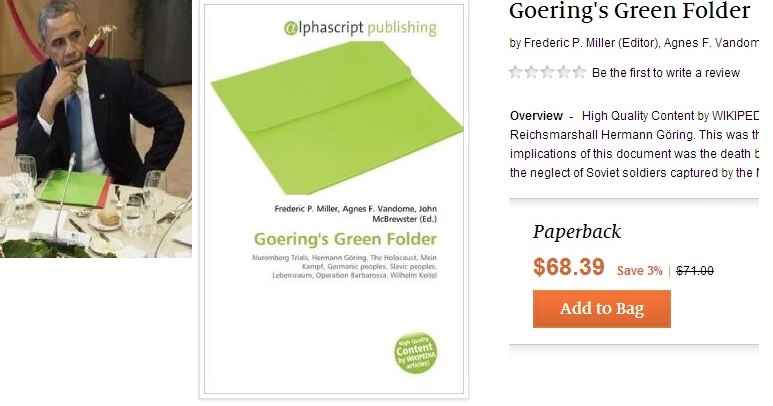The width and height of the screenshot is (773, 406).
Task: Click the $68.39 sale price
Action: coord(568,267)
